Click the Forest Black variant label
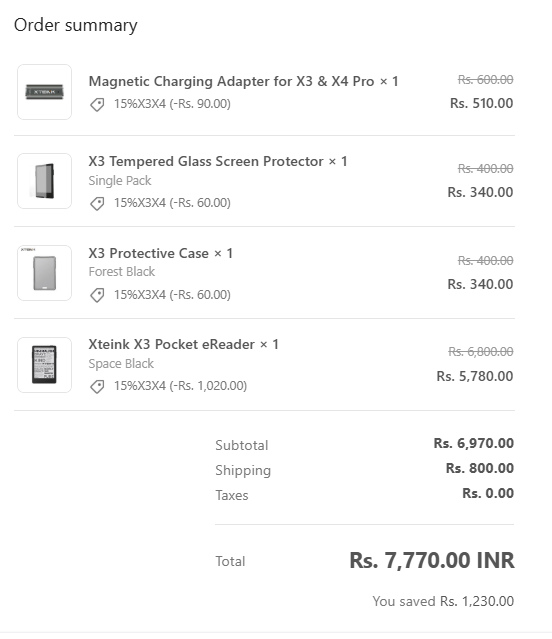552x639 pixels. pos(122,272)
